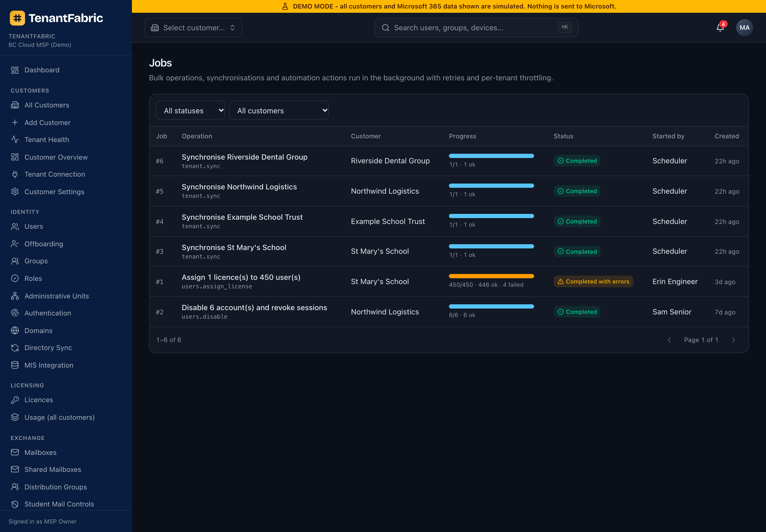This screenshot has width=766, height=532.
Task: Click the Groups people icon
Action: click(15, 261)
